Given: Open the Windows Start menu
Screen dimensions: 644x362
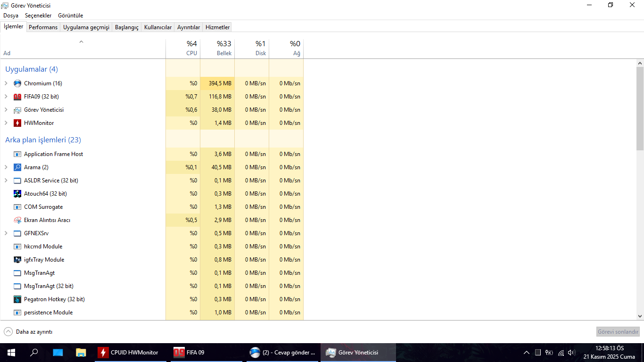Looking at the screenshot, I should (11, 353).
